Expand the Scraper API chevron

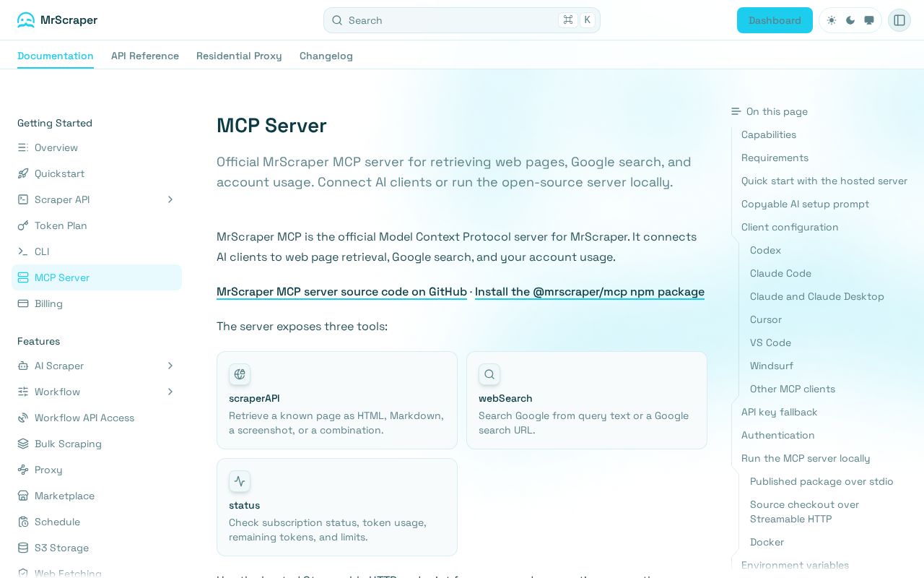click(x=170, y=199)
